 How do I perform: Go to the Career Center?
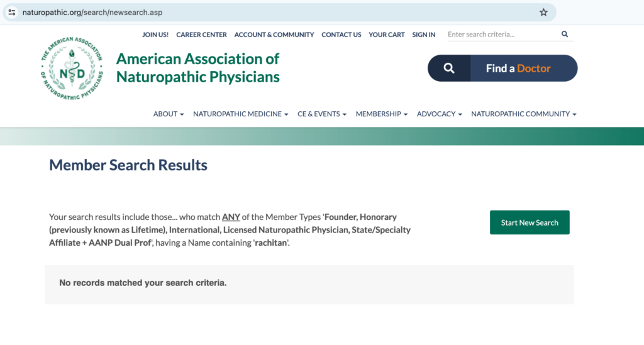[x=201, y=35]
